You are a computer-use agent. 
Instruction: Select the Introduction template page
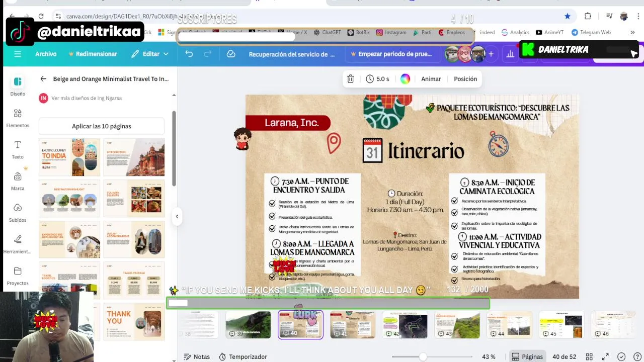click(x=134, y=157)
